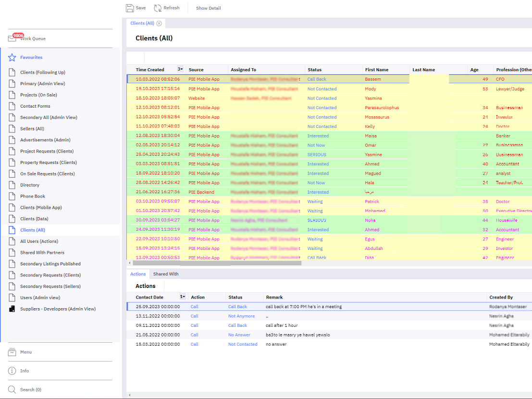
Task: Toggle Contact Date column sort arrow
Action: point(183,297)
